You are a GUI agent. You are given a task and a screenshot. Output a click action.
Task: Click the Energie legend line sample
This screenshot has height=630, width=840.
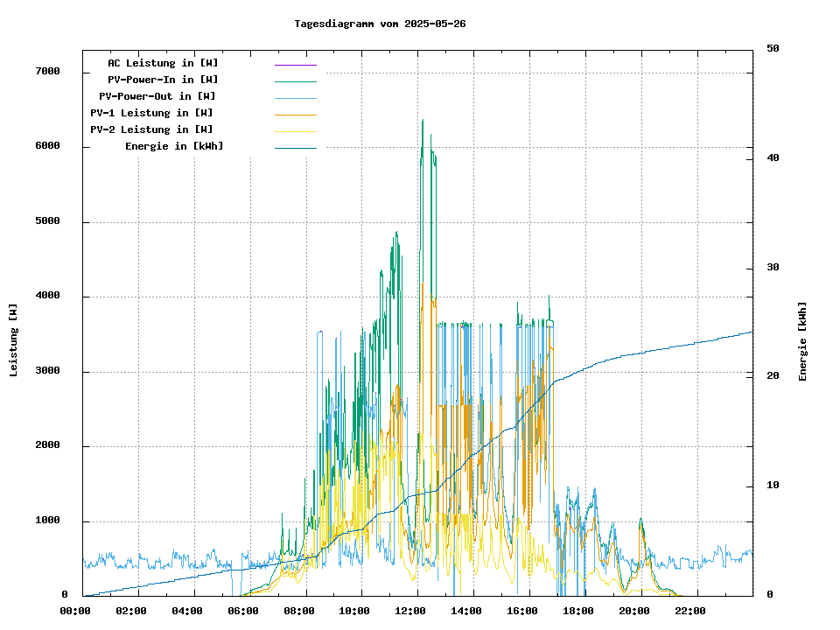point(295,148)
